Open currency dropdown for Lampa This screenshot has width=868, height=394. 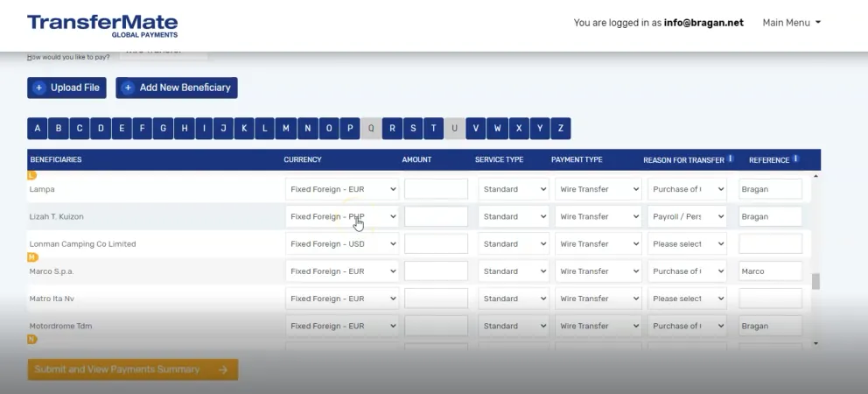tap(342, 189)
